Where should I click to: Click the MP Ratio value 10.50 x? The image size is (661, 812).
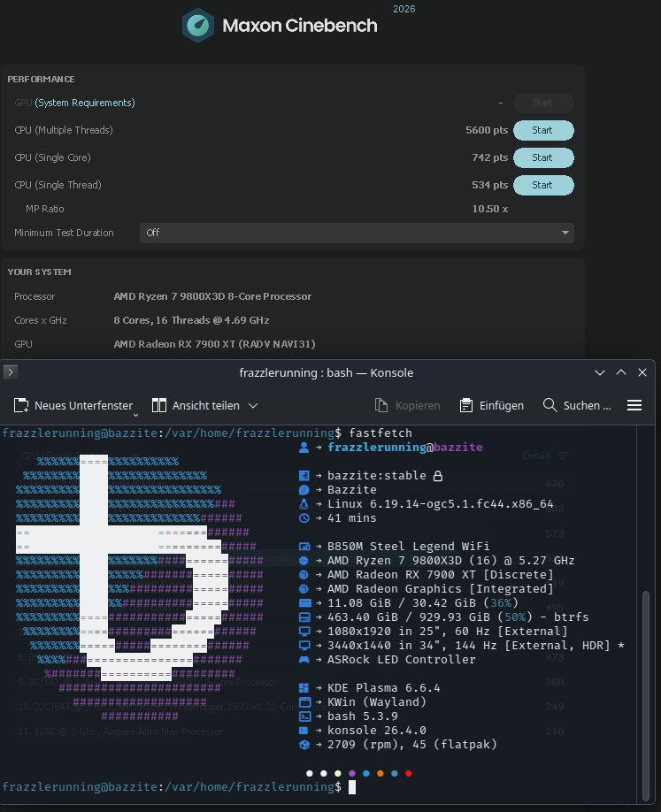click(489, 210)
